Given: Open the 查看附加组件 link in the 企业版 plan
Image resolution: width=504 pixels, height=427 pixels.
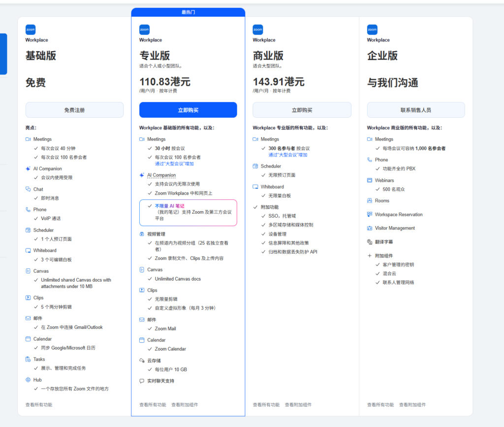Looking at the screenshot, I should 412,405.
